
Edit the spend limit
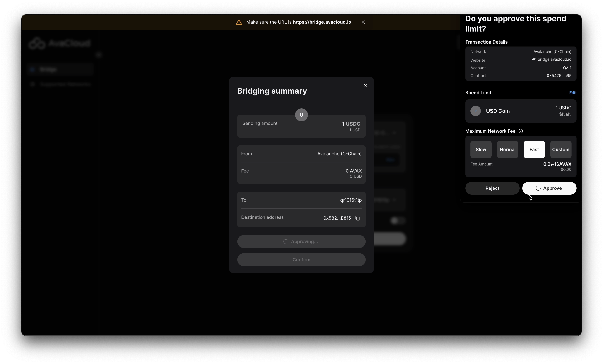[x=572, y=93]
